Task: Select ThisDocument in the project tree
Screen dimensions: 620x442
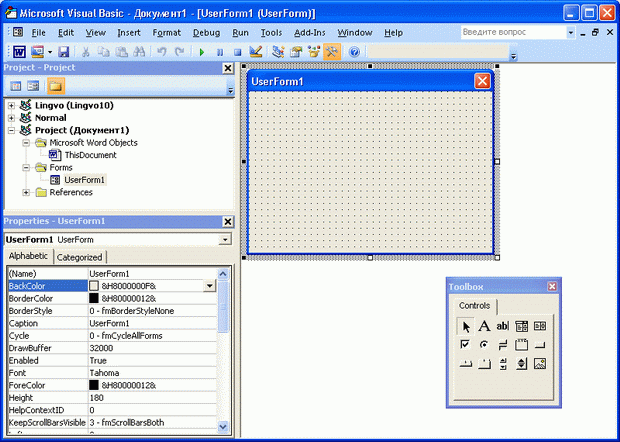Action: [91, 155]
